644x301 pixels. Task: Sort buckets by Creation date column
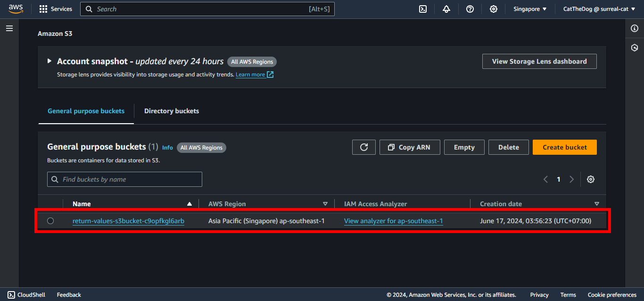(501, 204)
